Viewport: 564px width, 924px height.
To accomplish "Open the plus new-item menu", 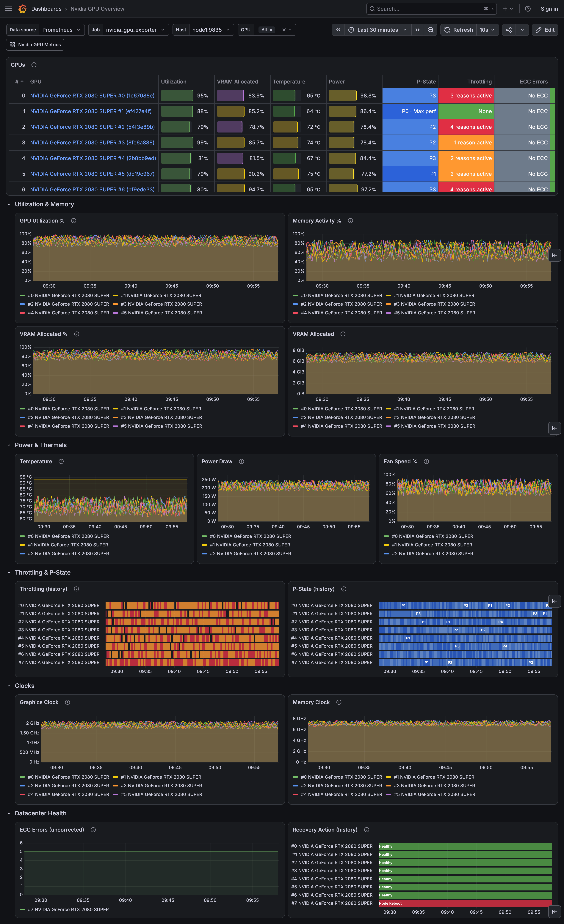I will [508, 9].
